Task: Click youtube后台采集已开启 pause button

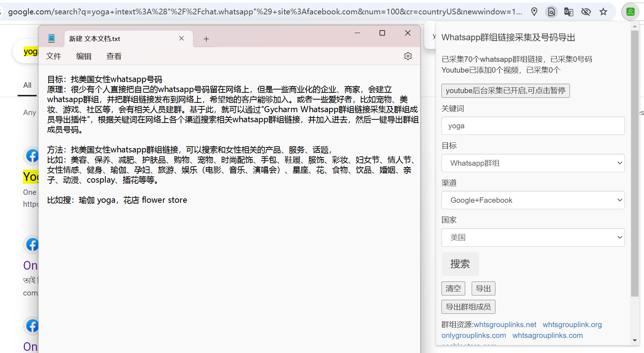Action: pos(505,91)
